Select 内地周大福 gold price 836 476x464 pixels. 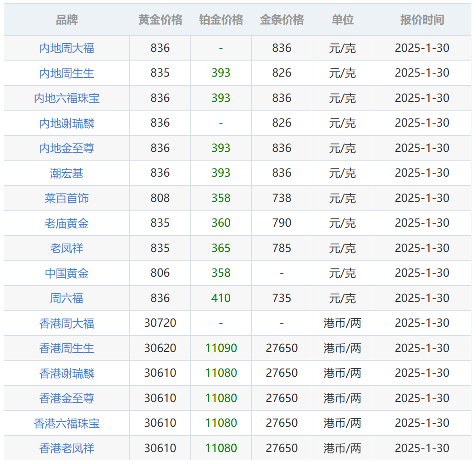(161, 48)
